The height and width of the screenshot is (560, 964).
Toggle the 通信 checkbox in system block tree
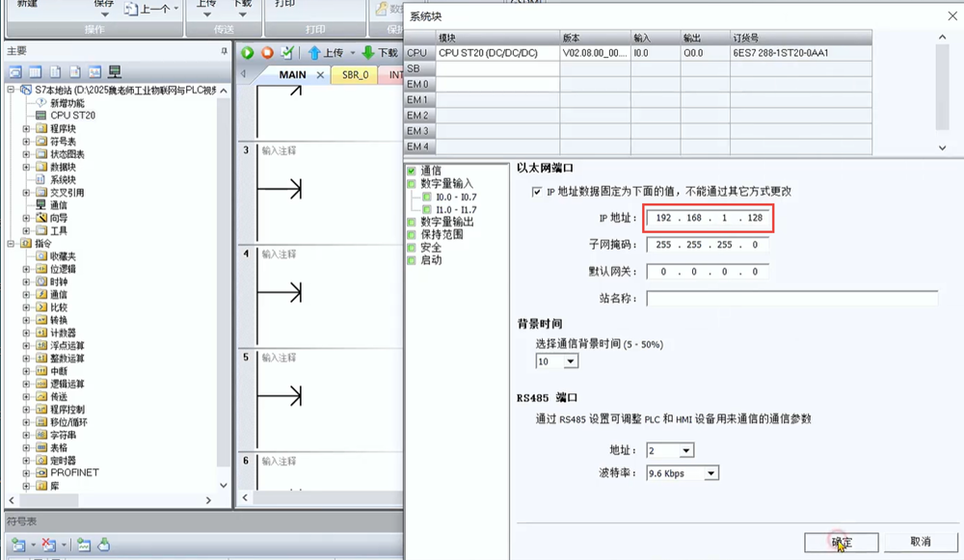click(412, 171)
